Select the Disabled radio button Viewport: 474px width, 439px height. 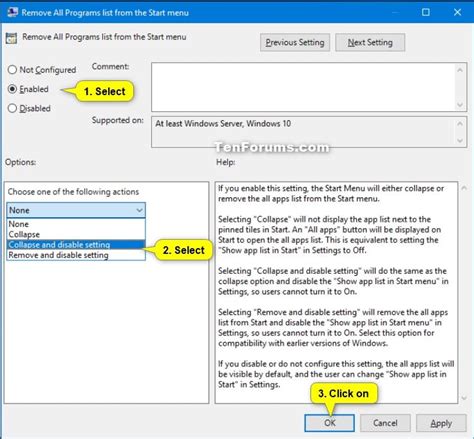tap(12, 108)
